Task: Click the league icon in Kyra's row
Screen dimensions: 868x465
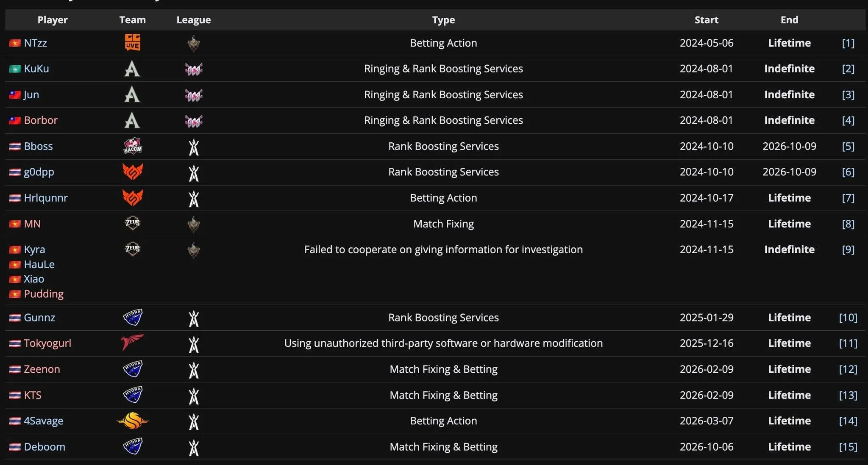Action: (x=194, y=250)
